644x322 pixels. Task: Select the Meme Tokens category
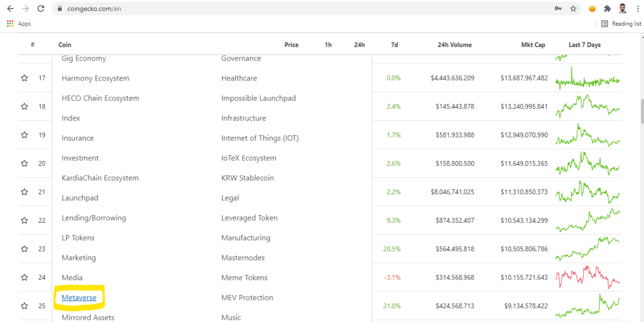point(244,277)
